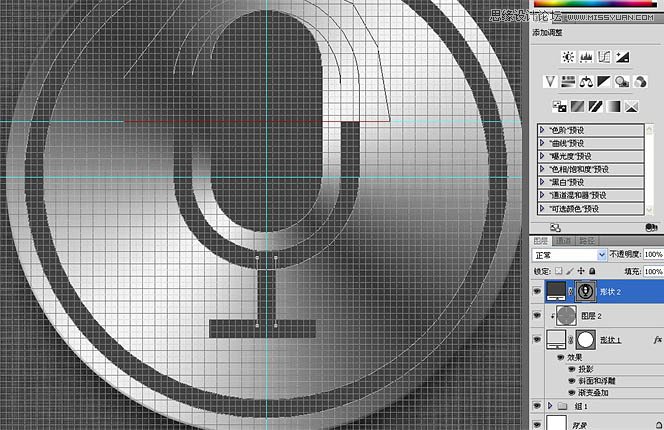Viewport: 664px width, 430px height.
Task: Select the 渐变叠加 effect row
Action: [x=593, y=393]
